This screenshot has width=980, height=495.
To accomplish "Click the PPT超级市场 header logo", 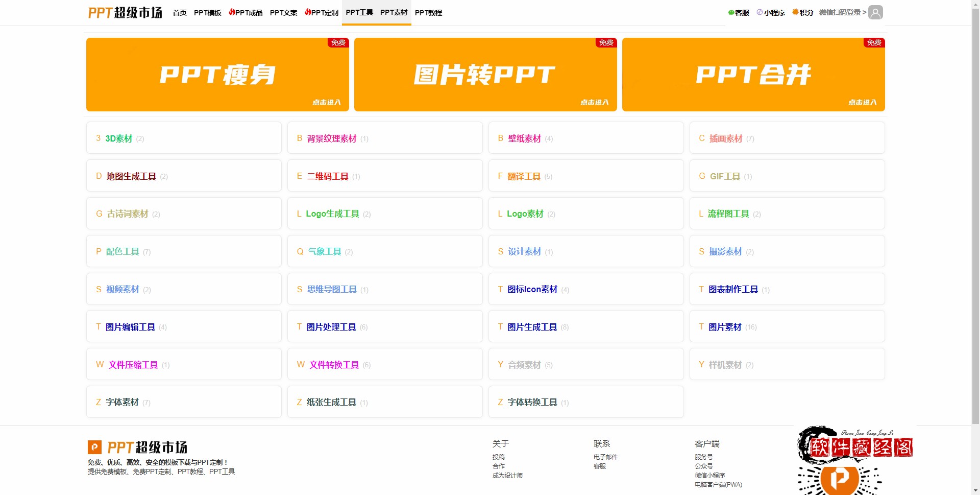I will 125,13.
